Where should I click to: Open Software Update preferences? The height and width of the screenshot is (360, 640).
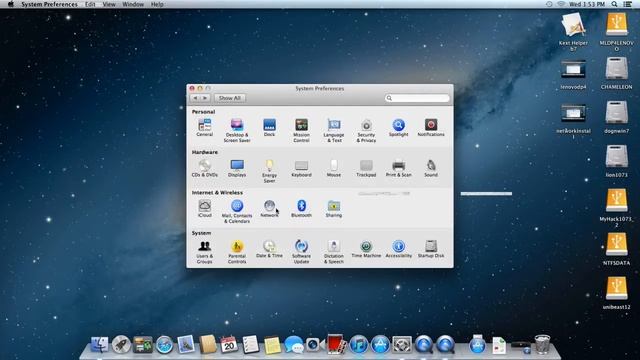point(301,251)
